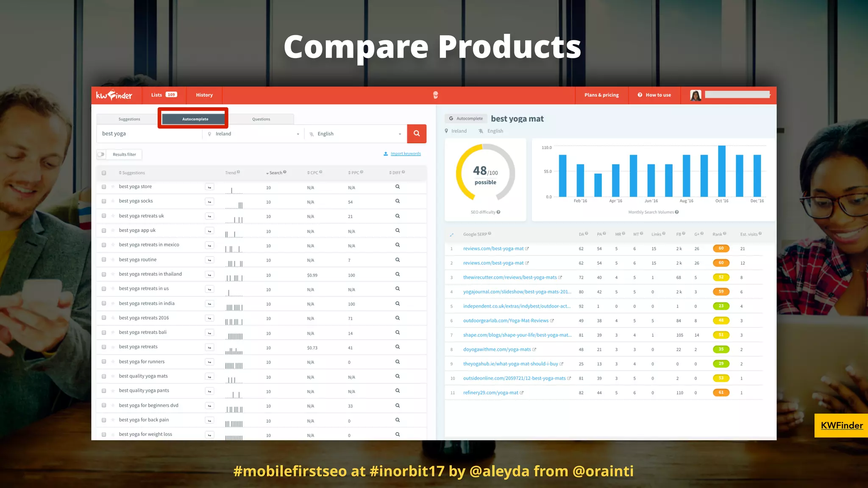Click the Est. visits help icon

[760, 233]
